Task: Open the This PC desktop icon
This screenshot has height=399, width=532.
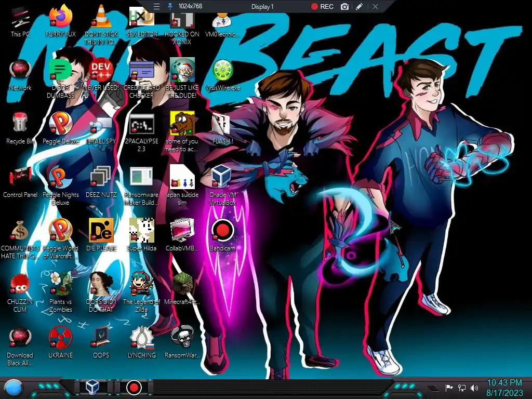Action: pyautogui.click(x=20, y=22)
